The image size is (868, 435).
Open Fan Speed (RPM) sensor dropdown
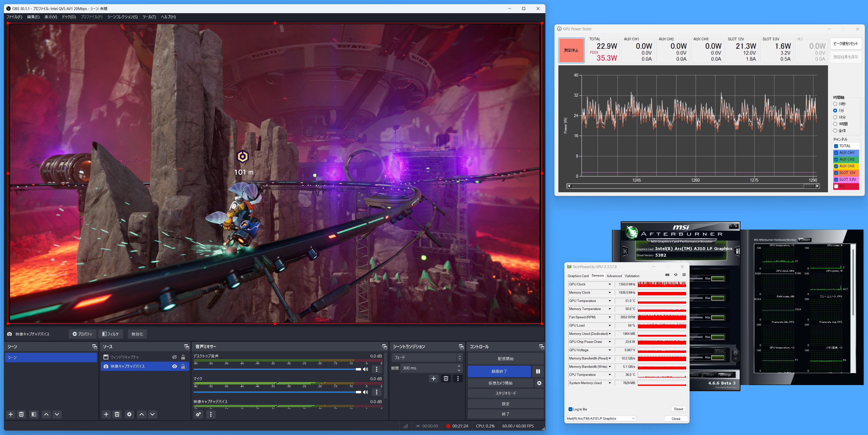610,317
